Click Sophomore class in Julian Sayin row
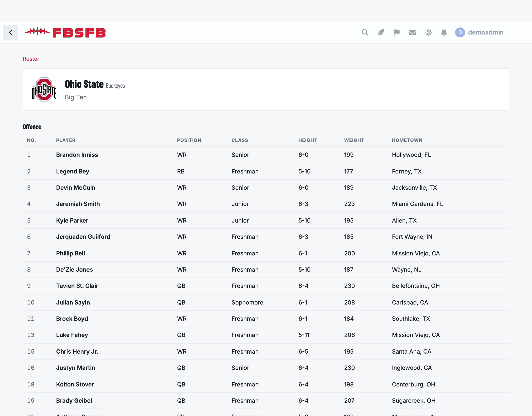Screen dimensions: 532x416 (x=247, y=302)
